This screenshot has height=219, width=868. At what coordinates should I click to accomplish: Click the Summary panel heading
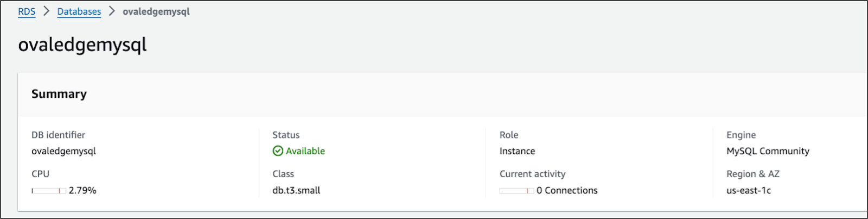coord(59,94)
